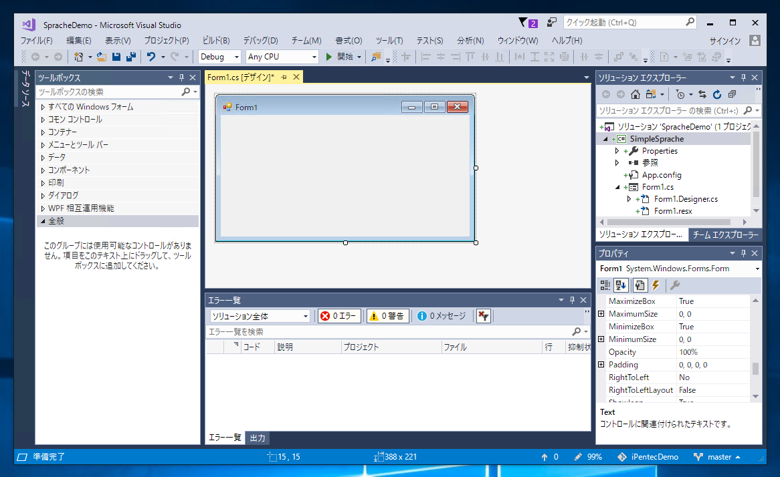Viewport: 780px width, 477px height.
Task: Undo the last action
Action: [151, 57]
